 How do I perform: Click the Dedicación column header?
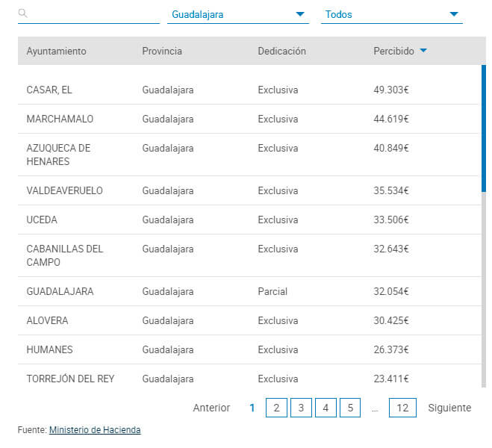281,52
